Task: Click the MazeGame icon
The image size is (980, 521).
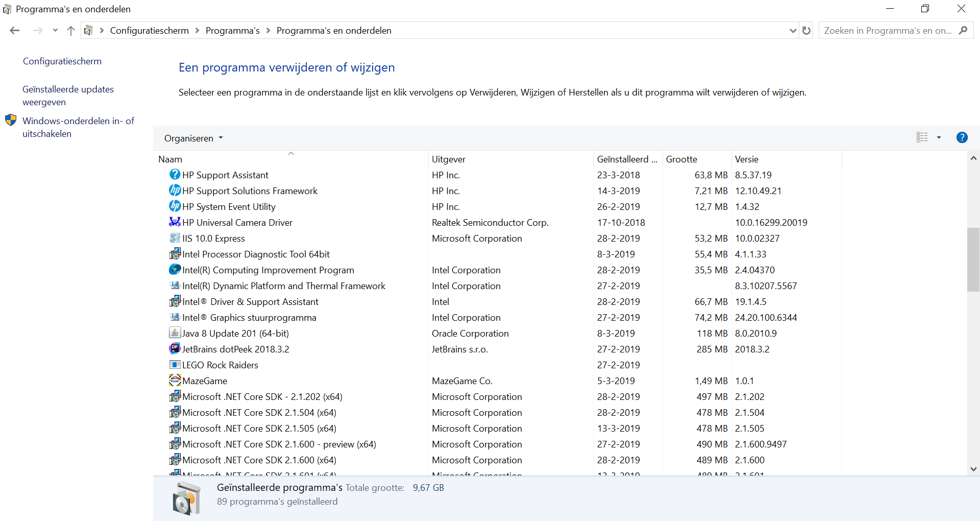Action: pos(175,381)
